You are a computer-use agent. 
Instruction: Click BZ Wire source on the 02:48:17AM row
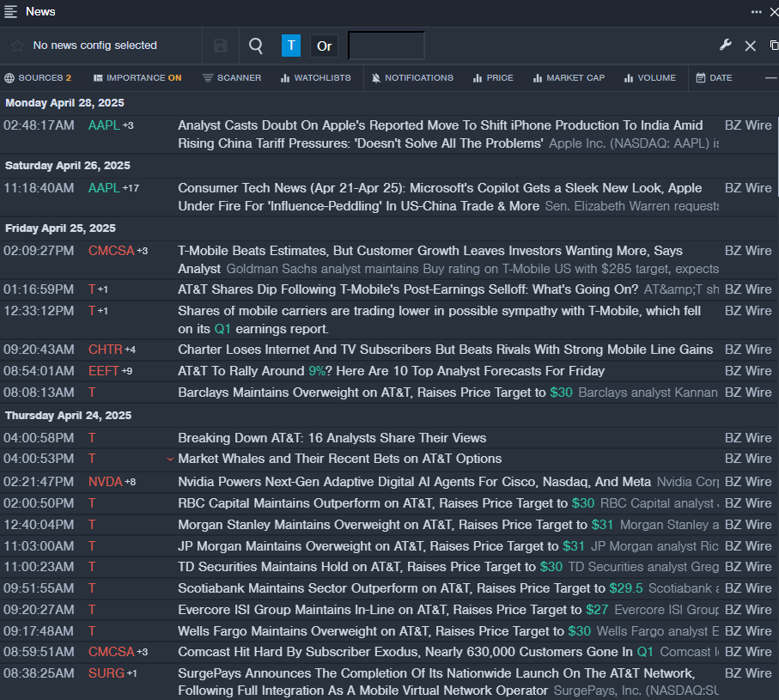point(748,125)
